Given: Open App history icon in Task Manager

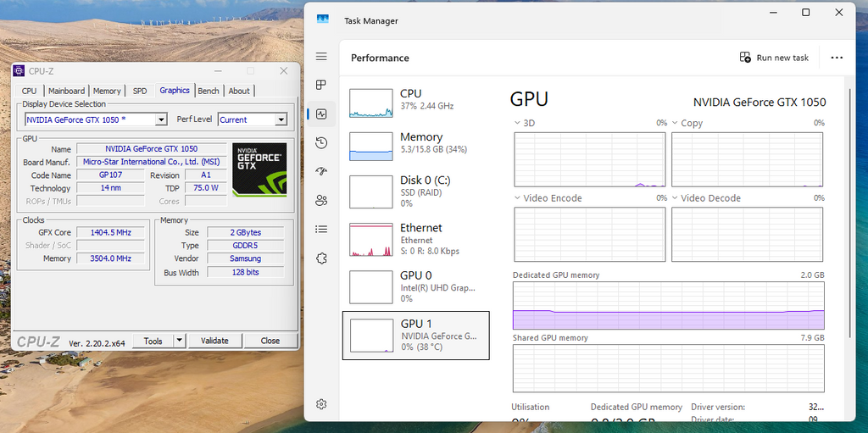Looking at the screenshot, I should (x=321, y=143).
